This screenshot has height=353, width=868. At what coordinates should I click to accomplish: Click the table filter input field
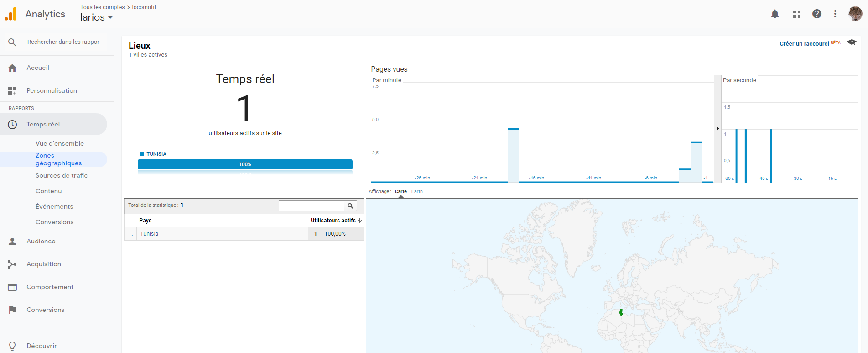[312, 206]
